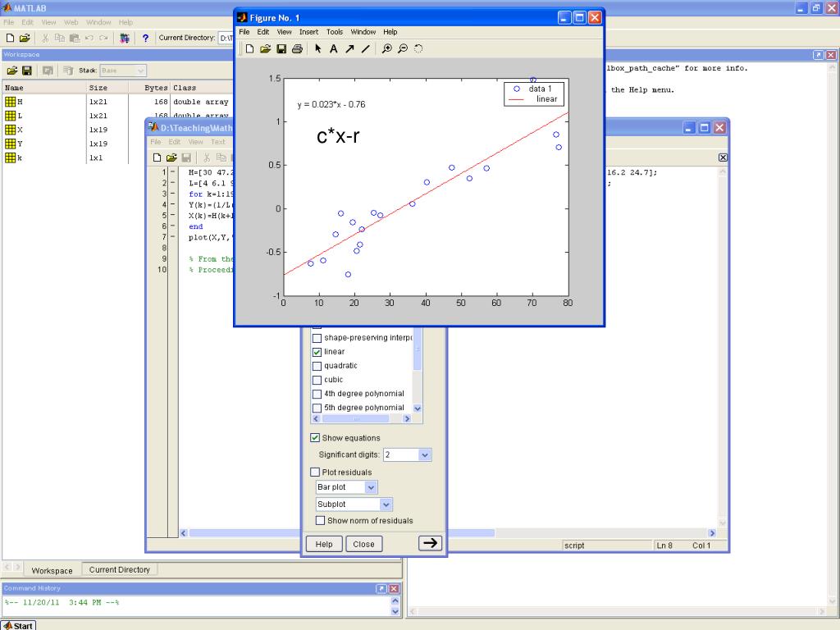Click 11/20/11 entry in Command History
The height and width of the screenshot is (630, 840).
click(x=62, y=602)
